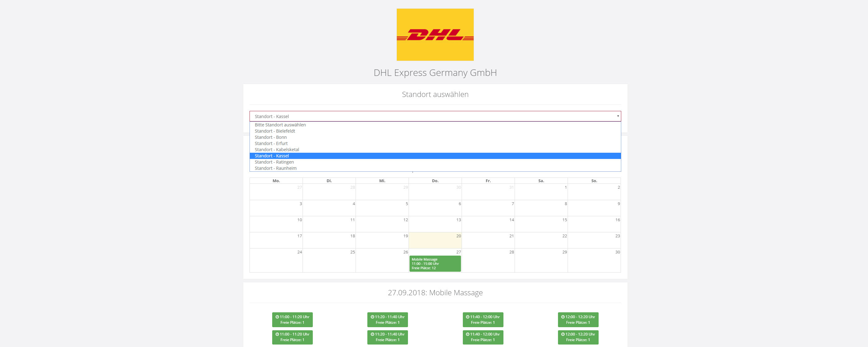Click the 'Standort auswählen' heading

435,94
